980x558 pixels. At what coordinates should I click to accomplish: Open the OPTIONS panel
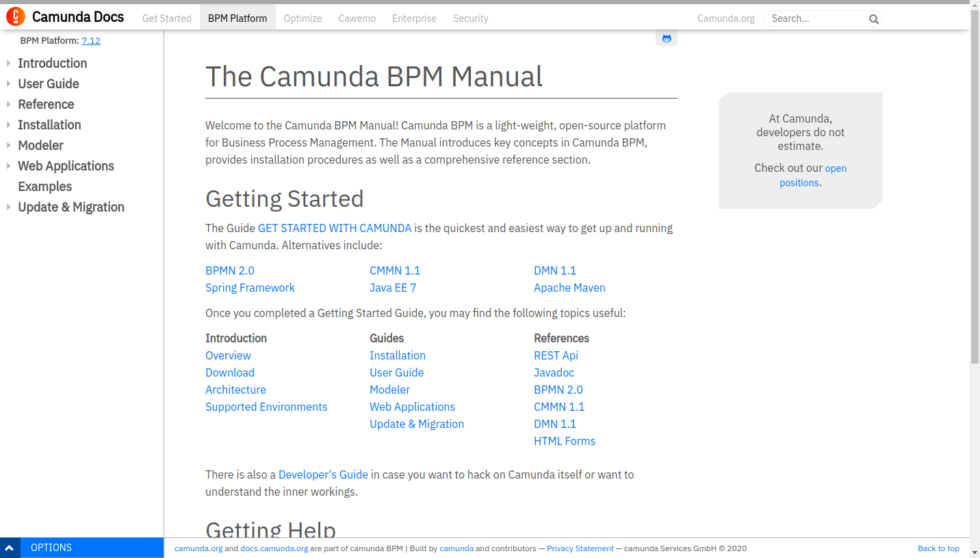click(x=92, y=548)
